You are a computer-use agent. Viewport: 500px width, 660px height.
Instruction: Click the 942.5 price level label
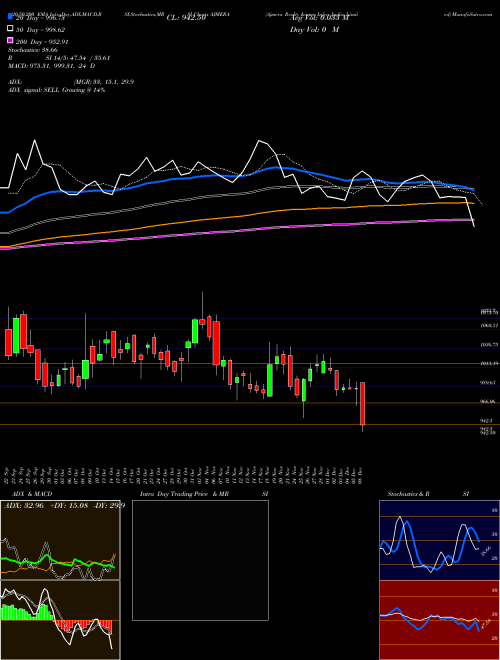tap(487, 420)
